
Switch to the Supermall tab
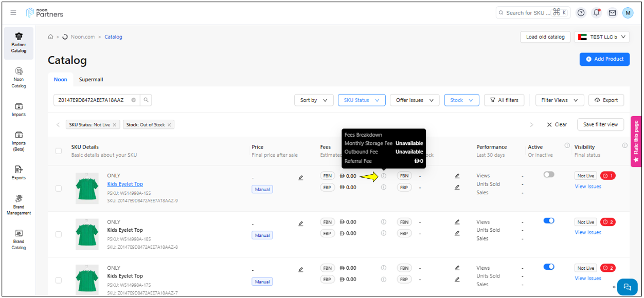click(x=91, y=80)
